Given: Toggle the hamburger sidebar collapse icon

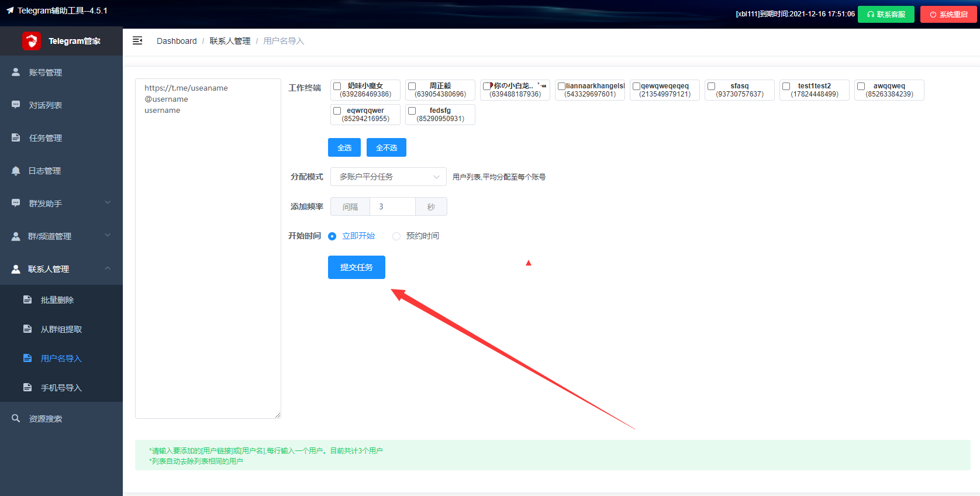Looking at the screenshot, I should (x=137, y=40).
